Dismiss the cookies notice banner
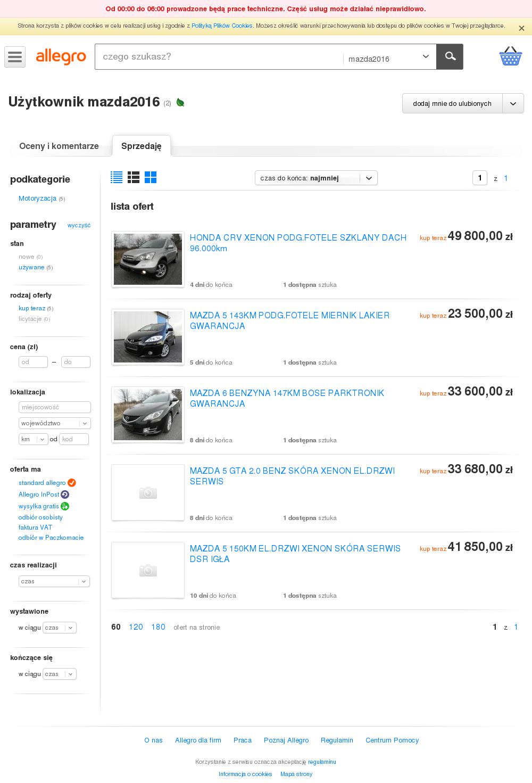 coord(521,28)
